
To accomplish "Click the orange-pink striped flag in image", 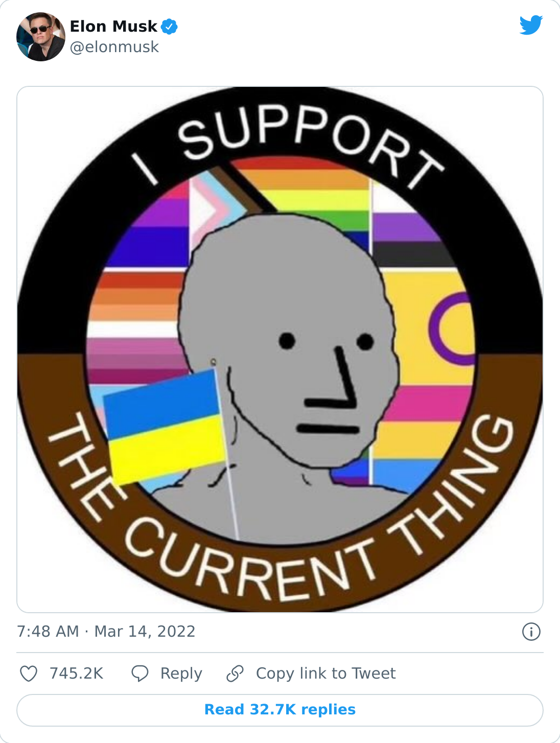I will [x=135, y=319].
